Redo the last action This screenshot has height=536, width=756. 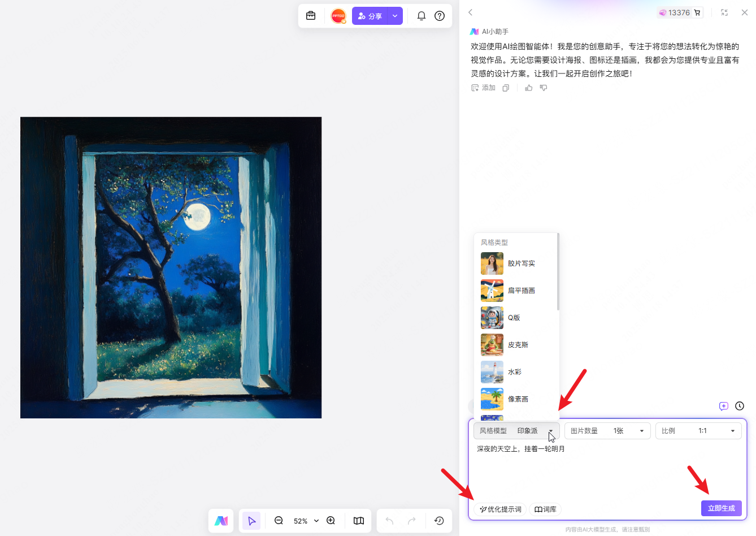pos(412,521)
